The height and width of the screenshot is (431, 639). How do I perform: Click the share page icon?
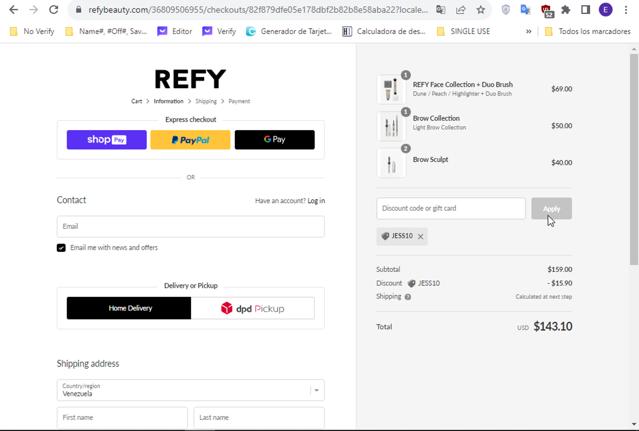click(461, 9)
